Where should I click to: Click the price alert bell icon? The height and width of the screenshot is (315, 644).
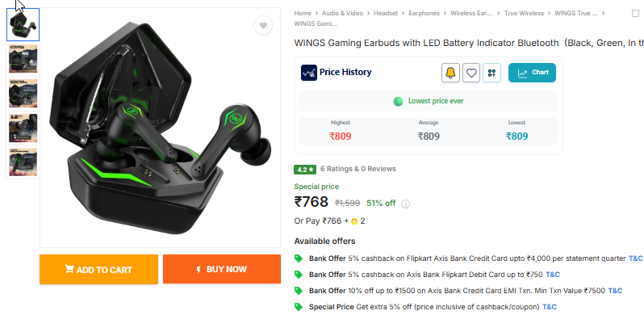pos(450,73)
